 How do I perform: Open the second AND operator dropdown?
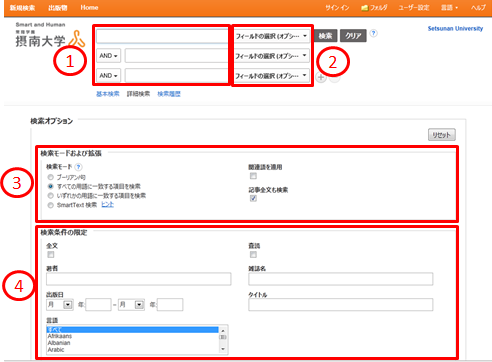(108, 76)
